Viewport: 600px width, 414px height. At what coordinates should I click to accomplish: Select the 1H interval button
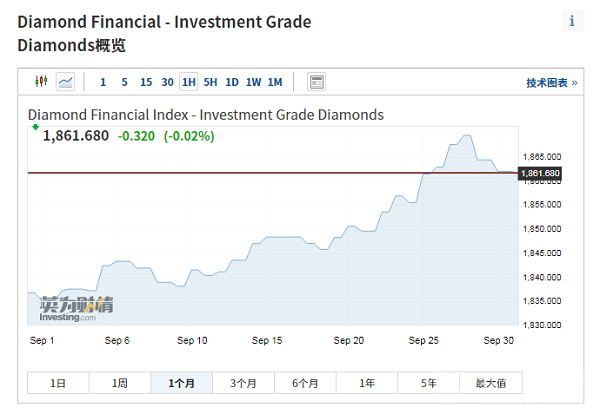(189, 82)
